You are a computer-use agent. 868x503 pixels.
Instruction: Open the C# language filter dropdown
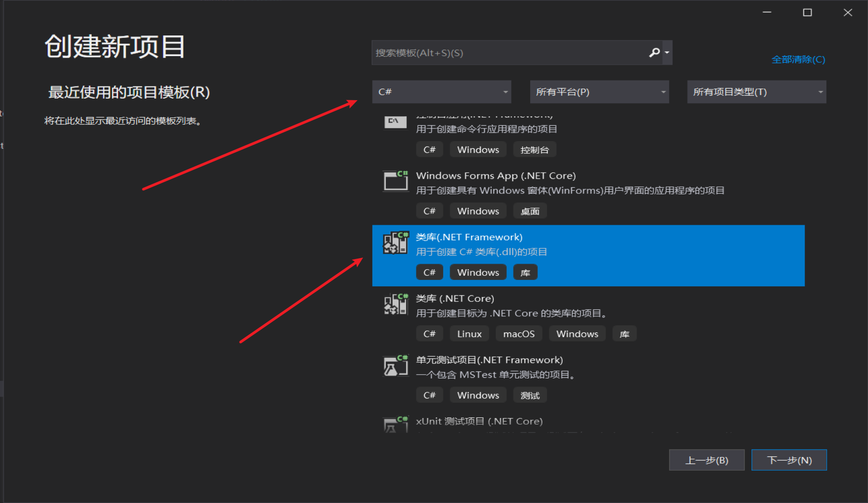tap(442, 92)
